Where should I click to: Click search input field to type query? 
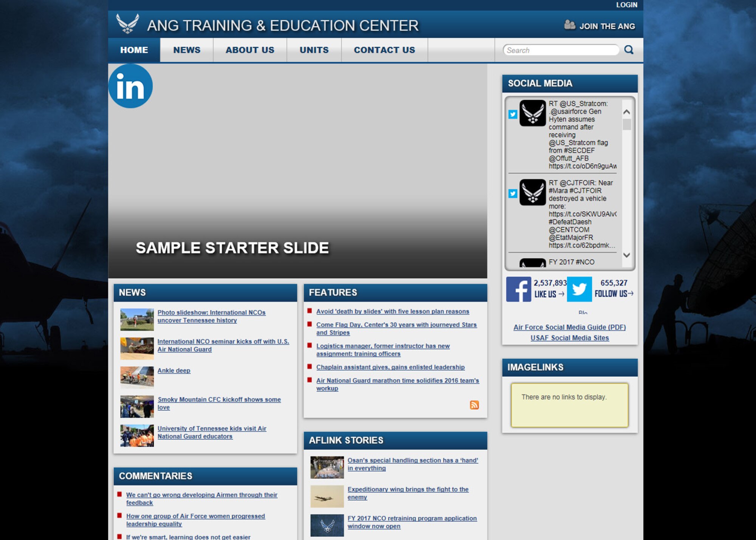tap(561, 50)
